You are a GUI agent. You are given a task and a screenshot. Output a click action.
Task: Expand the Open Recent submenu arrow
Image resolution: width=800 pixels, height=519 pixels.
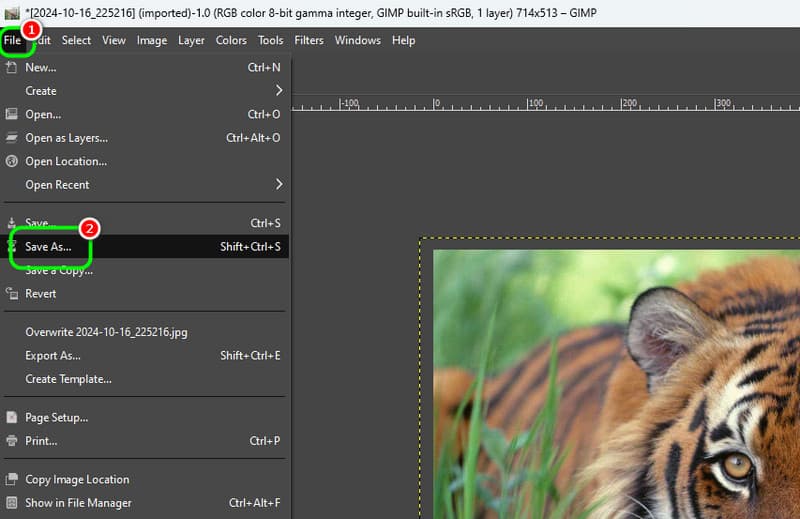click(279, 185)
